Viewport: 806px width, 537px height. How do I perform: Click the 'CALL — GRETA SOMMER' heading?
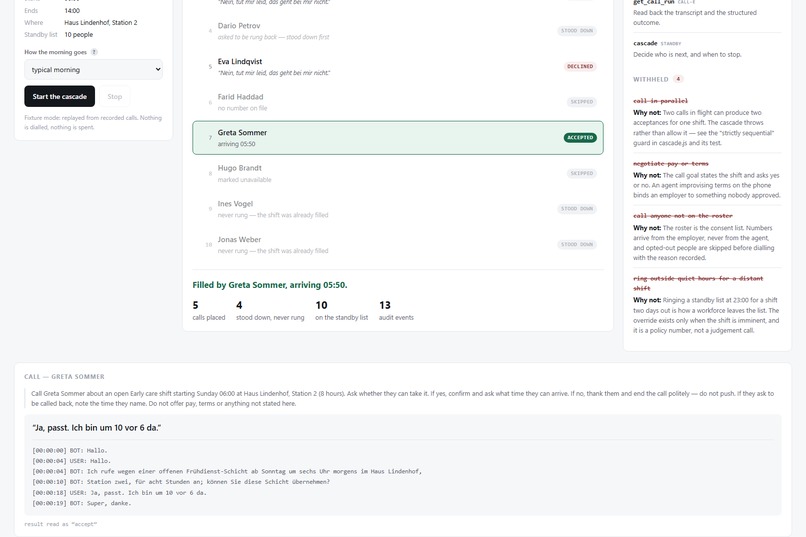point(64,377)
